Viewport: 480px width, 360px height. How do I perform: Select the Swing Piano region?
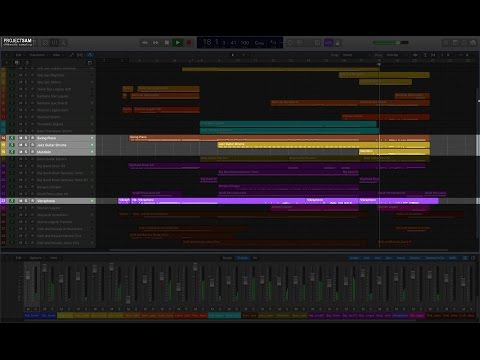[279, 138]
